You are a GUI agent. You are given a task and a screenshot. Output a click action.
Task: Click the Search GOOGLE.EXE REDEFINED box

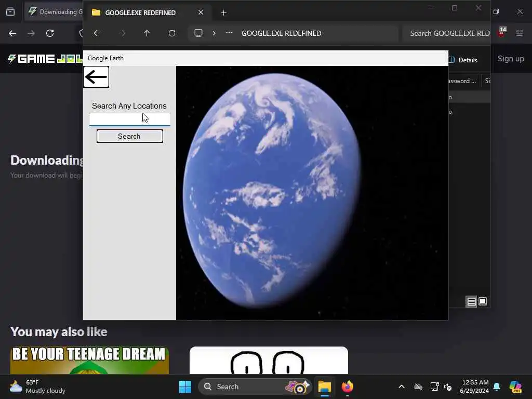coord(446,33)
